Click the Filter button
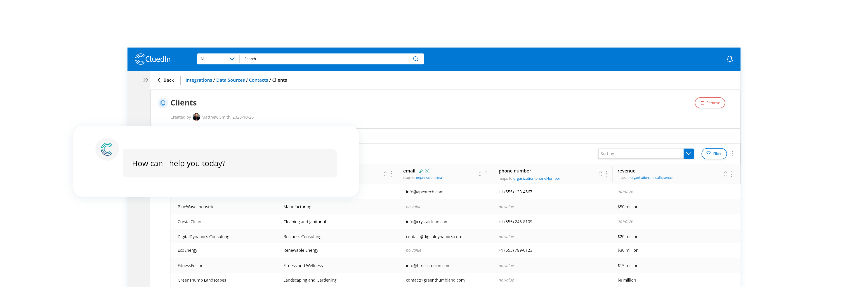 (714, 153)
